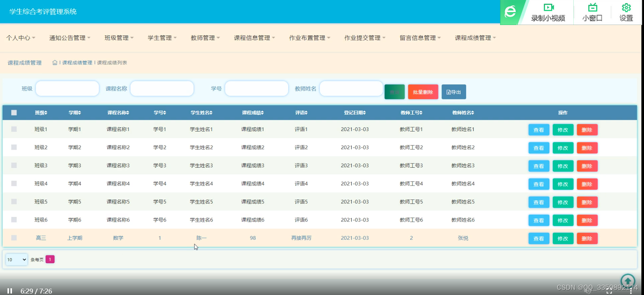Click the 张悦 teacher name cell
This screenshot has height=295, width=644.
click(463, 238)
